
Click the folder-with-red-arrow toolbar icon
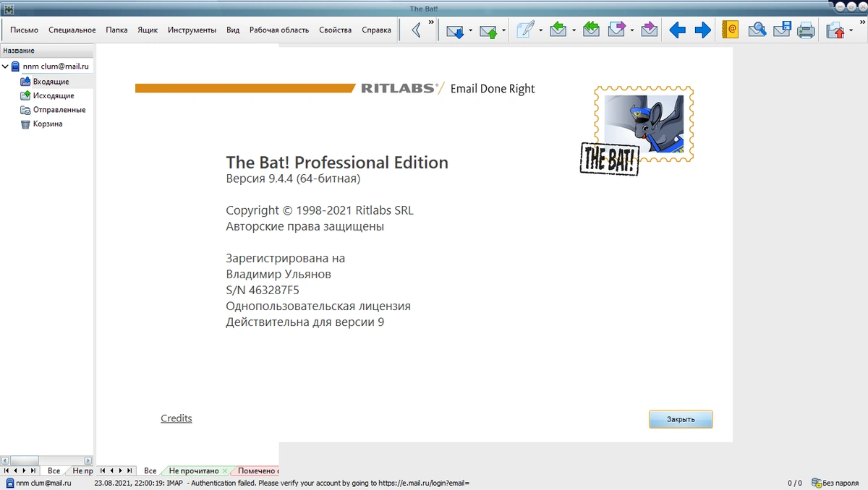tap(835, 30)
